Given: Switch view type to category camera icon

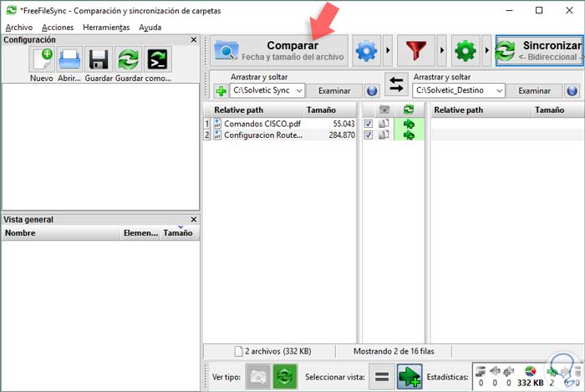Looking at the screenshot, I should click(257, 377).
